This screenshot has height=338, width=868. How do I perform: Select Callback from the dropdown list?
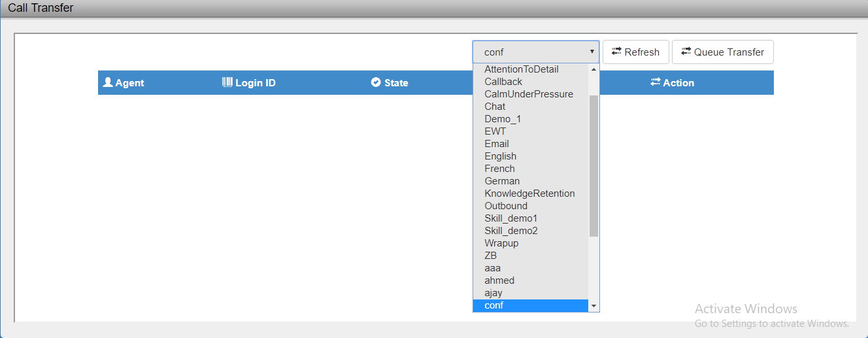[x=503, y=82]
